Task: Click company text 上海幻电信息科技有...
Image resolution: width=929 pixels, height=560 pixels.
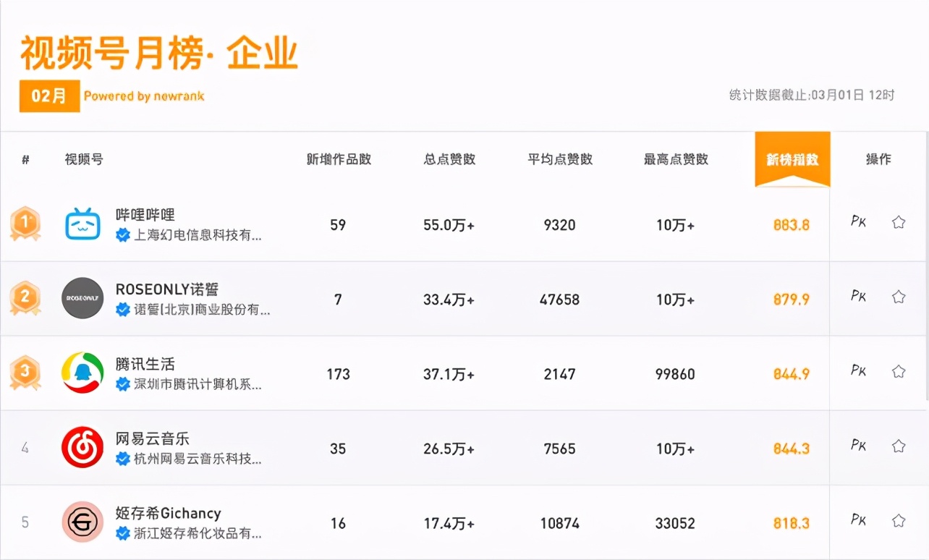Action: coord(198,235)
